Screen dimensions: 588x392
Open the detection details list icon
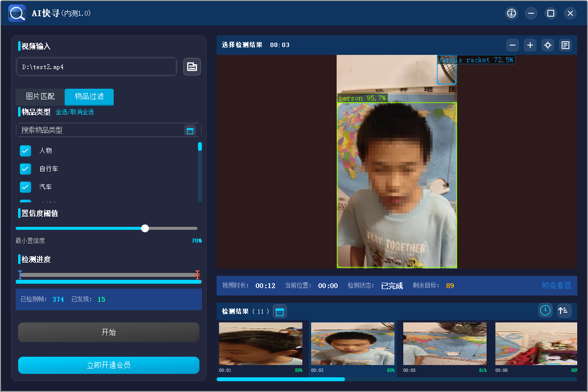(x=565, y=45)
